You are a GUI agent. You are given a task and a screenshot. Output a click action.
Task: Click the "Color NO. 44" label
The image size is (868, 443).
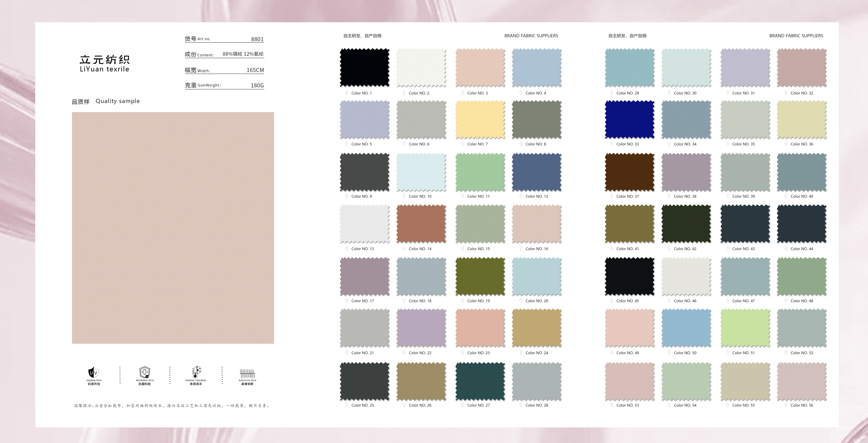[x=802, y=249]
